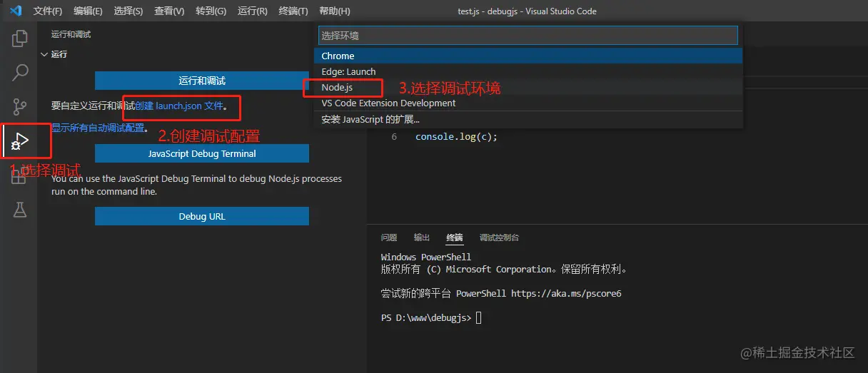Open the Testing flask view
Viewport: 868px width, 373px height.
20,210
